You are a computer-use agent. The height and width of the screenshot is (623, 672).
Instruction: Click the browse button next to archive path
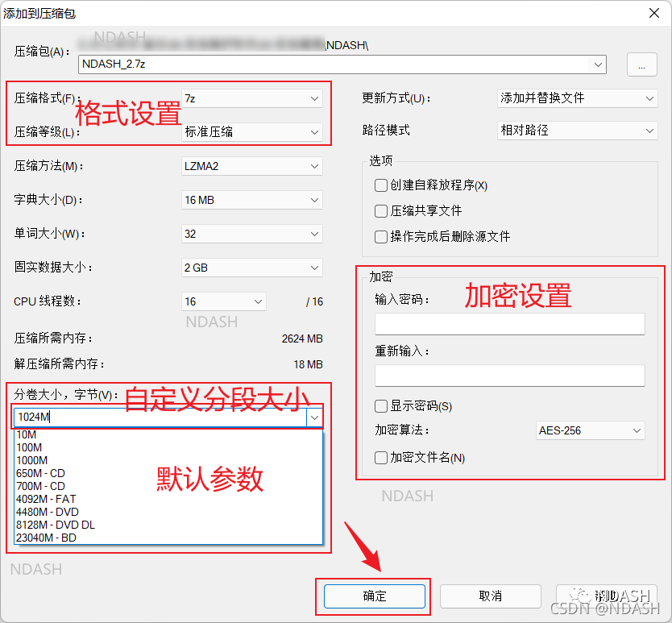[641, 66]
